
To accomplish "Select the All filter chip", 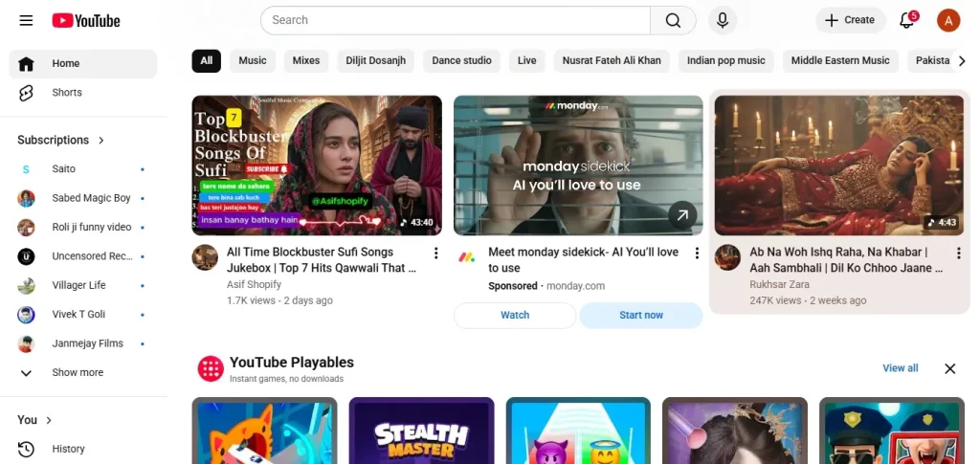I will [x=207, y=60].
